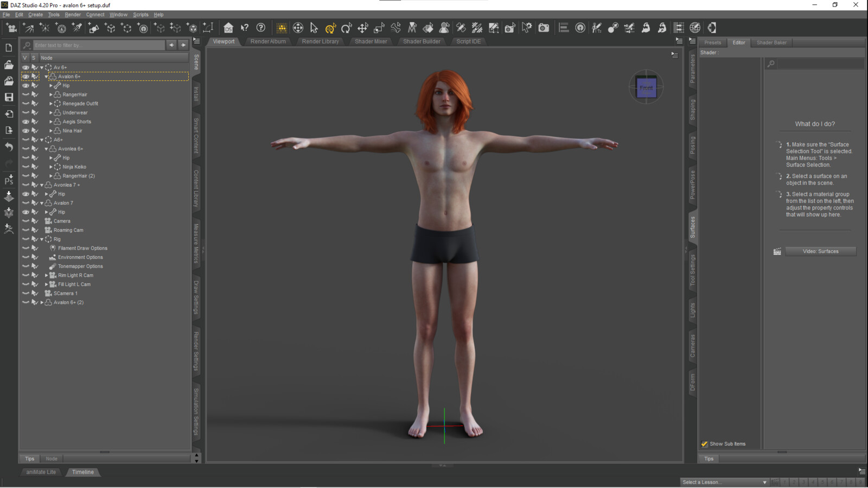Select the Translate move tool

pyautogui.click(x=363, y=28)
